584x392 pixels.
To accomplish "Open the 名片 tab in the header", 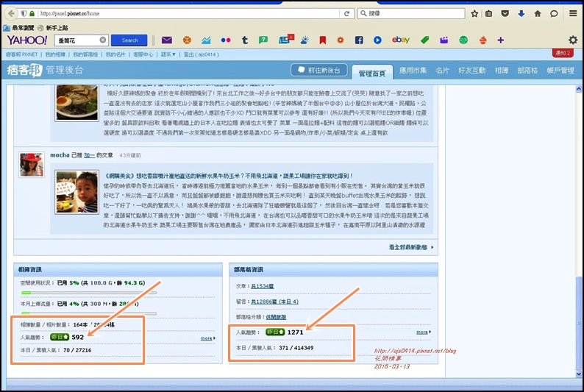I will [443, 71].
